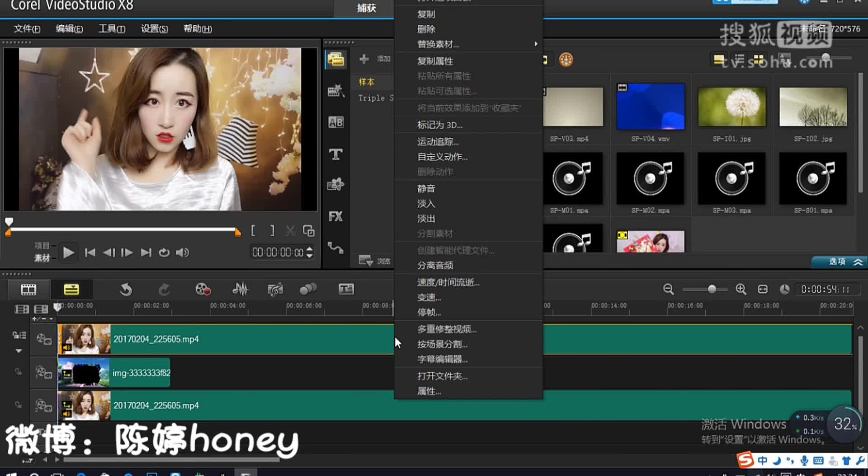Select SP-M02.mpa audio thumbnail
Image resolution: width=868 pixels, height=476 pixels.
[651, 179]
